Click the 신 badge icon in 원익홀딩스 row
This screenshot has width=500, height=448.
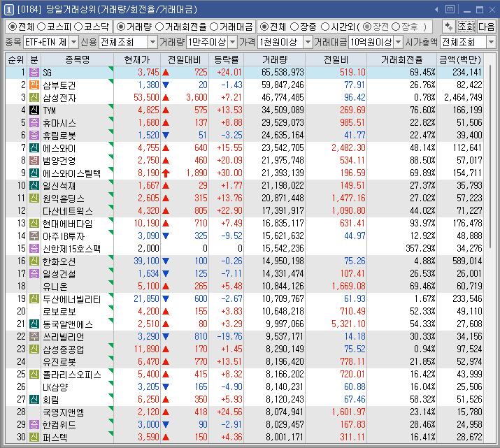34,198
